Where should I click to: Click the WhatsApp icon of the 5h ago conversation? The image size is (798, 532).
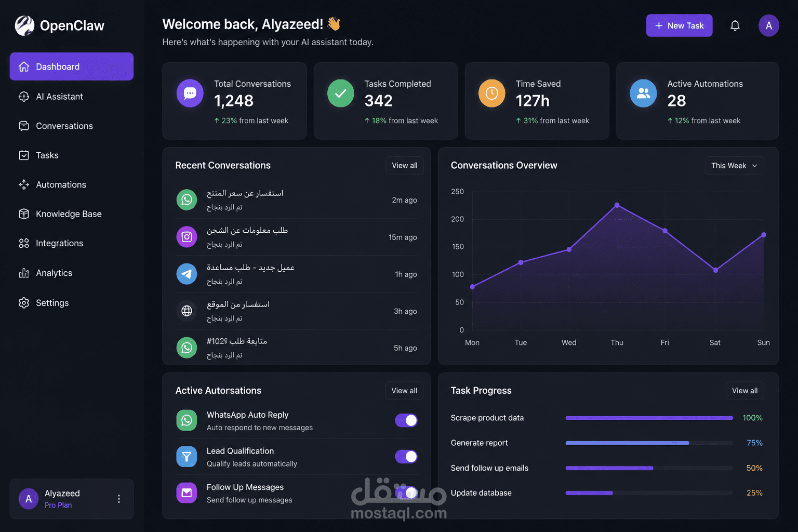(x=187, y=348)
